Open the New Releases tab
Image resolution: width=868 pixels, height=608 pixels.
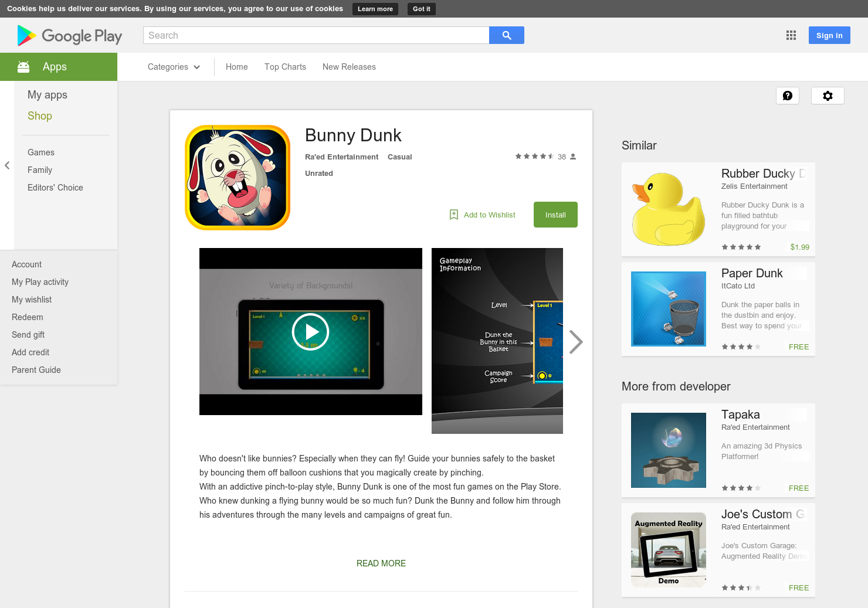click(348, 66)
